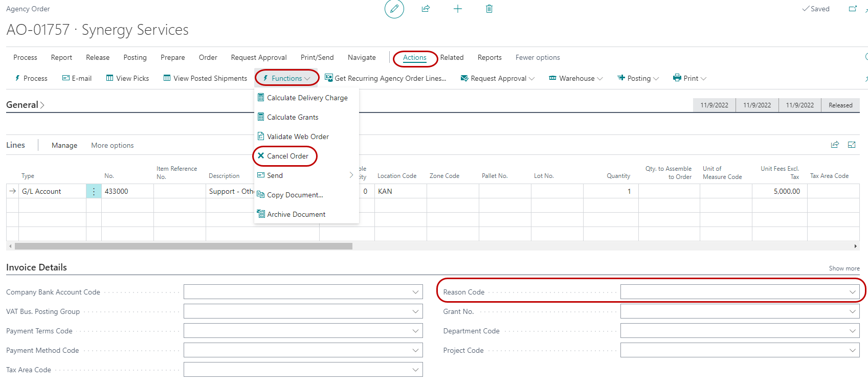Select Cancel Order from Functions menu
868x385 pixels.
point(287,156)
